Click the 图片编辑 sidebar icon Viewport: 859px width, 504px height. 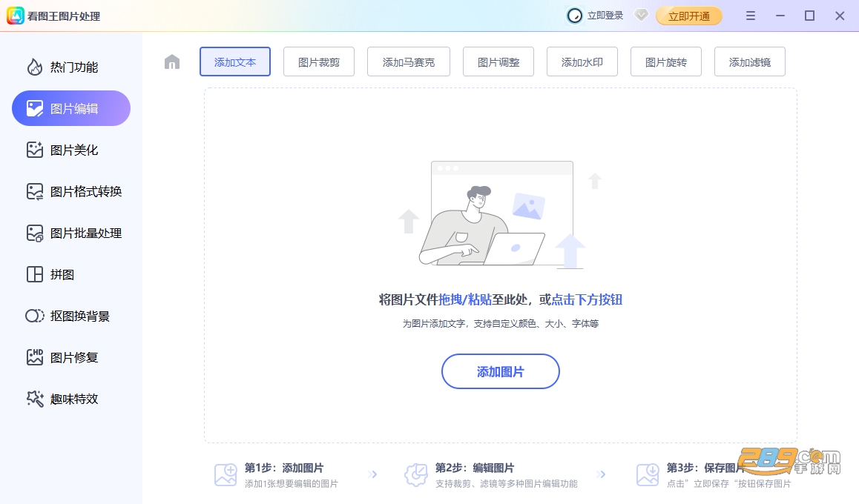coord(35,108)
